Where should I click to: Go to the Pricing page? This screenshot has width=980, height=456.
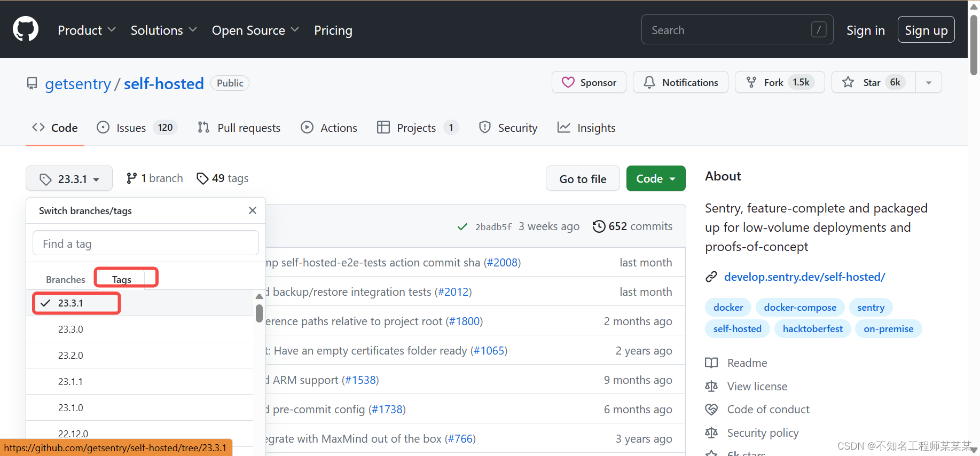pos(333,30)
